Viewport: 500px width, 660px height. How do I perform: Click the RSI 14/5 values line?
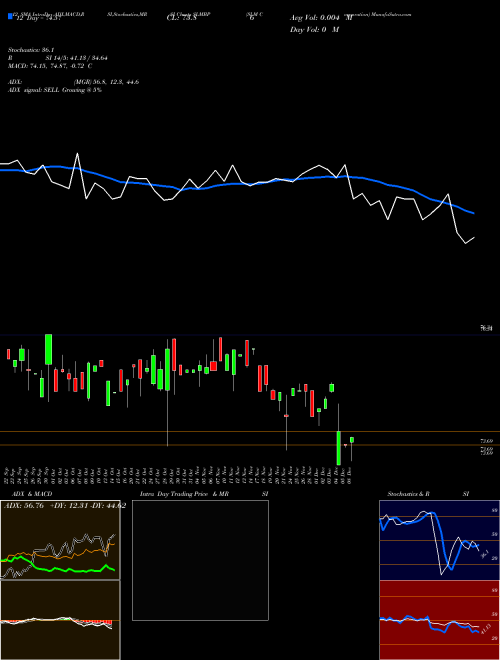tap(58, 58)
